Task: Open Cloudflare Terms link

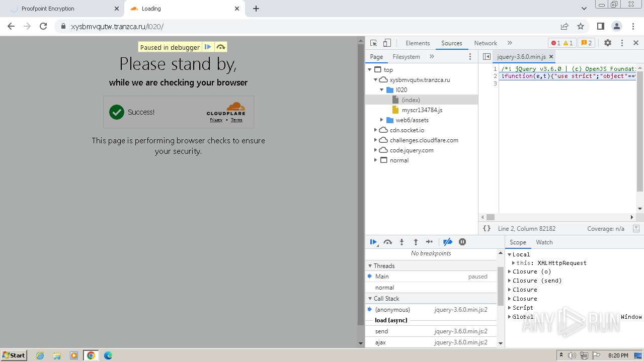Action: click(236, 120)
